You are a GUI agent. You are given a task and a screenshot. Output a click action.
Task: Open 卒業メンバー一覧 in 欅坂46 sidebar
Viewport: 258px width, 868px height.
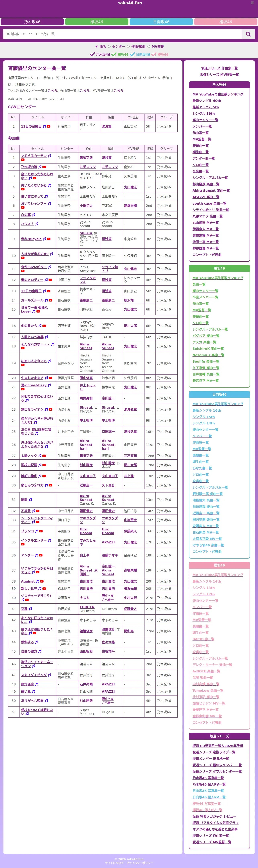pyautogui.click(x=205, y=297)
